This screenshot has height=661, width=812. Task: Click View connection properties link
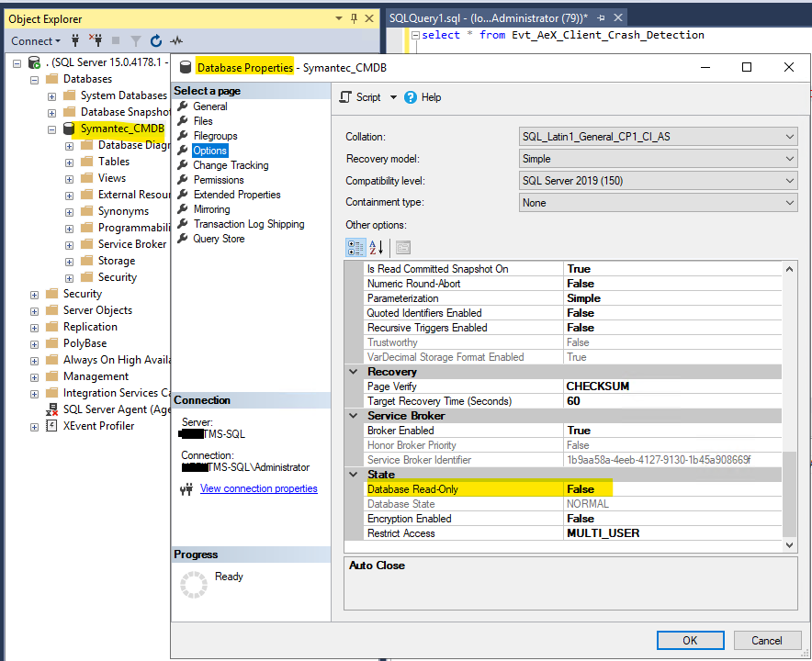[x=258, y=488]
